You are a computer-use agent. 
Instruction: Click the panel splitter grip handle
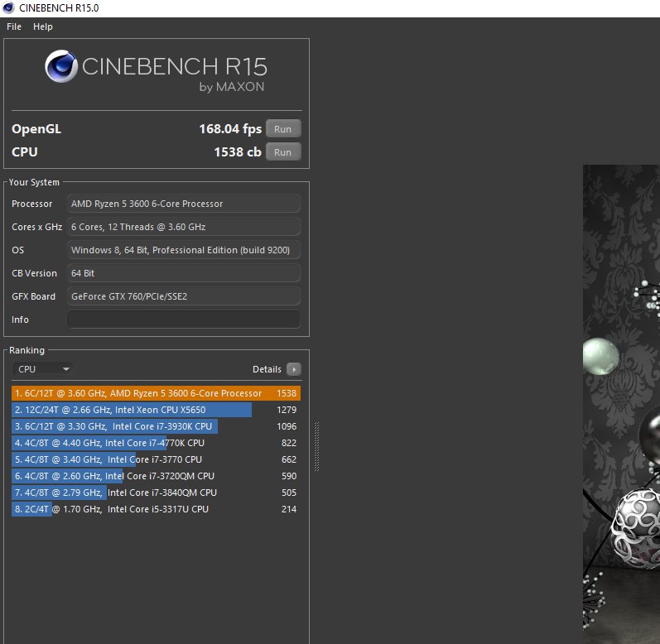pyautogui.click(x=316, y=446)
